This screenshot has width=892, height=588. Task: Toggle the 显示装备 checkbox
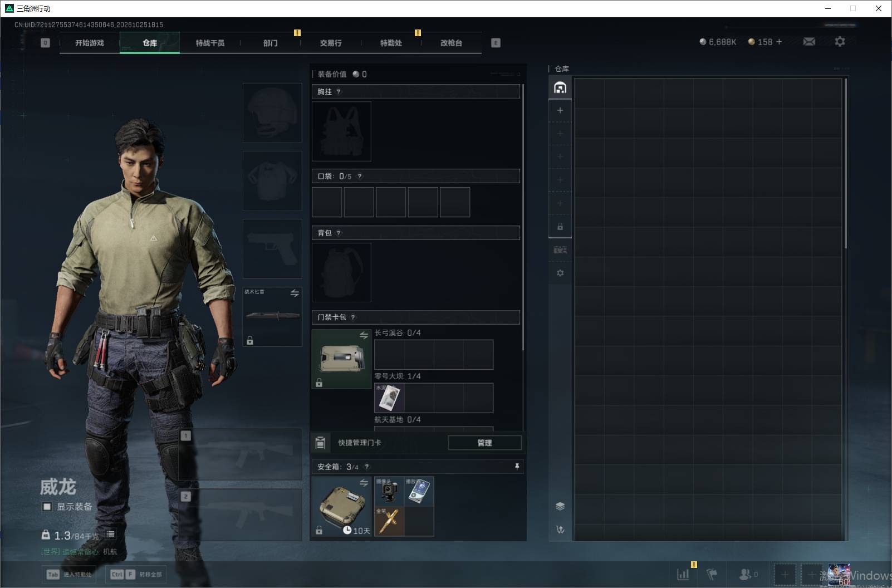(47, 507)
